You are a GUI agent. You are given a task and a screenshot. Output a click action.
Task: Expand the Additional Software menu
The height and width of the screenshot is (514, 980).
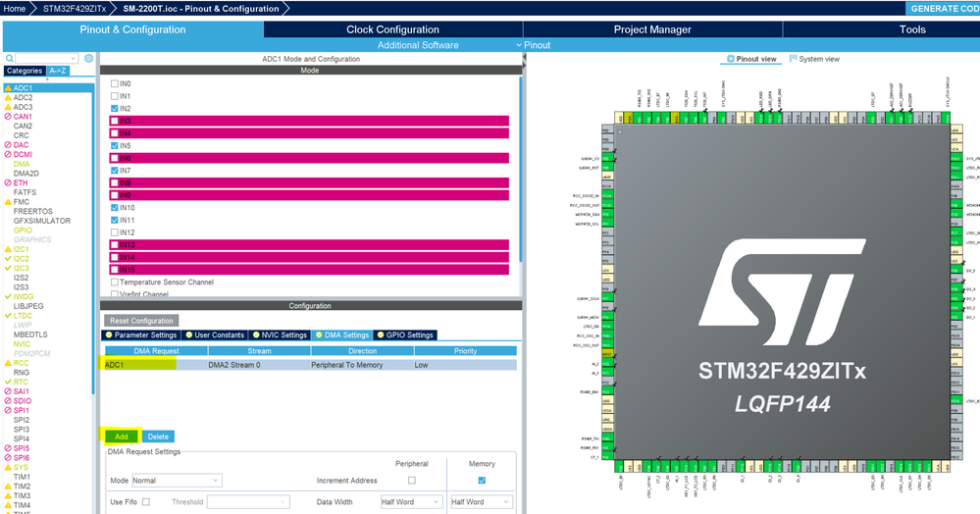tap(418, 45)
